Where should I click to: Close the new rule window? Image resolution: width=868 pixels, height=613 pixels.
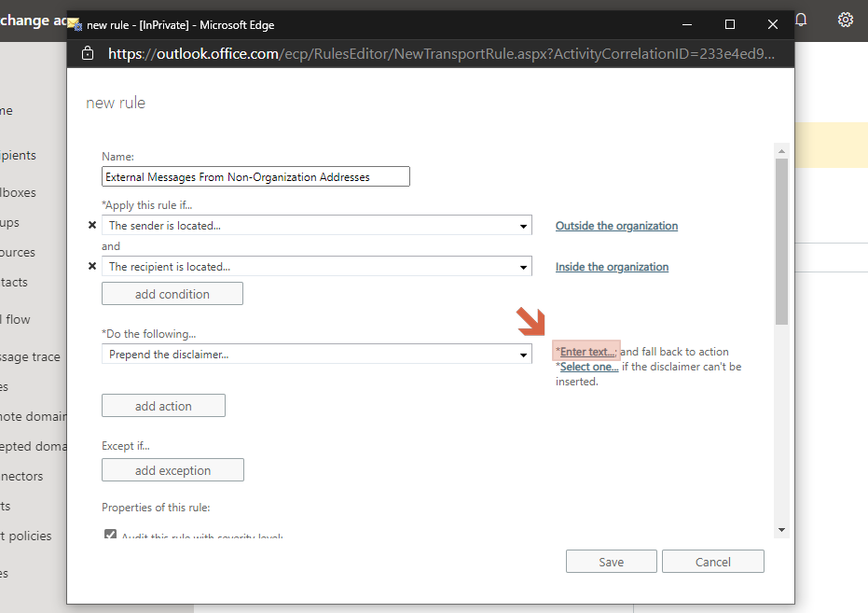coord(773,24)
